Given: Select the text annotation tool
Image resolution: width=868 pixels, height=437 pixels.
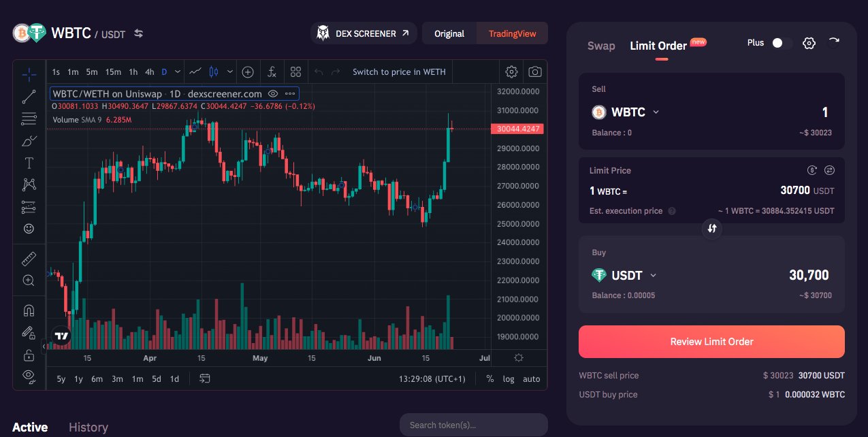Looking at the screenshot, I should point(29,163).
